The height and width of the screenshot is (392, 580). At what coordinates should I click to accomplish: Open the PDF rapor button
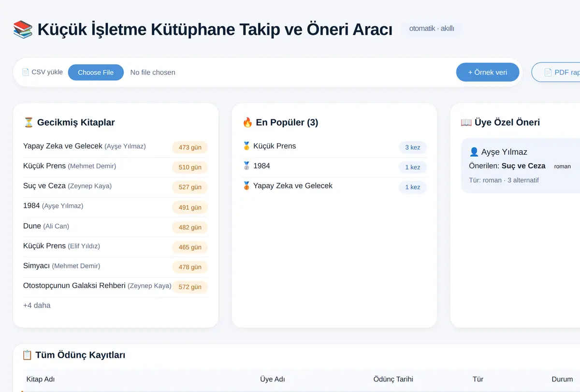[556, 73]
